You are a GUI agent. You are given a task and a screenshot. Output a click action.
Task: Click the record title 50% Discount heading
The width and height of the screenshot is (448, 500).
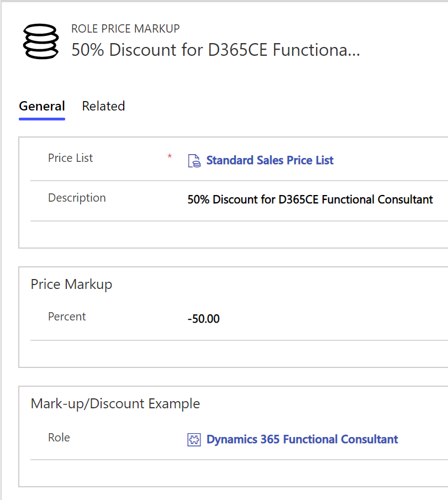215,50
